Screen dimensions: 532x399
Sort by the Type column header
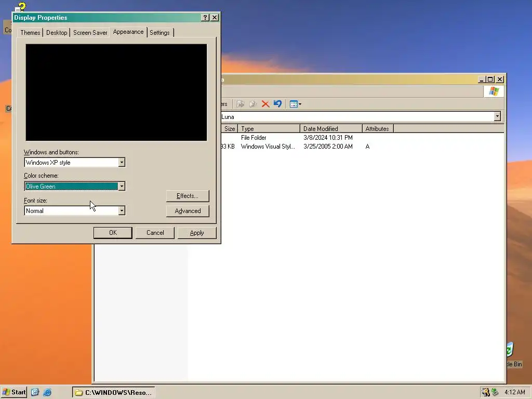(269, 129)
